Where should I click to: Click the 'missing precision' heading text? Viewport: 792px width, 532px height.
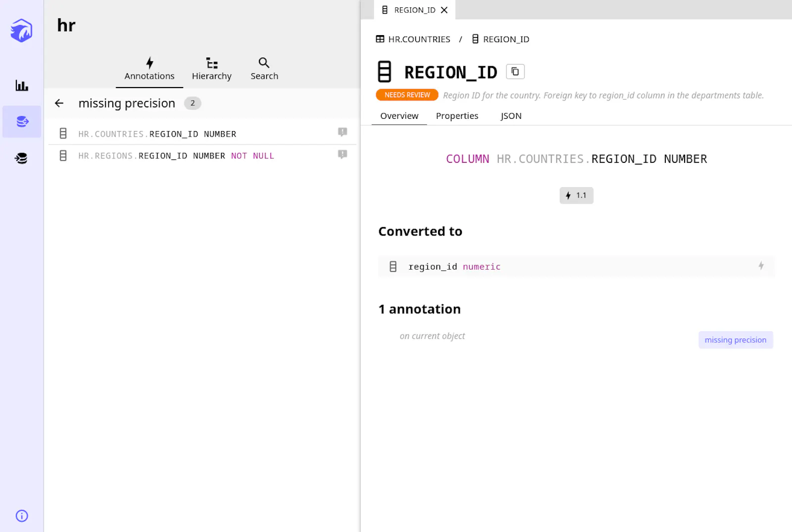pyautogui.click(x=127, y=103)
